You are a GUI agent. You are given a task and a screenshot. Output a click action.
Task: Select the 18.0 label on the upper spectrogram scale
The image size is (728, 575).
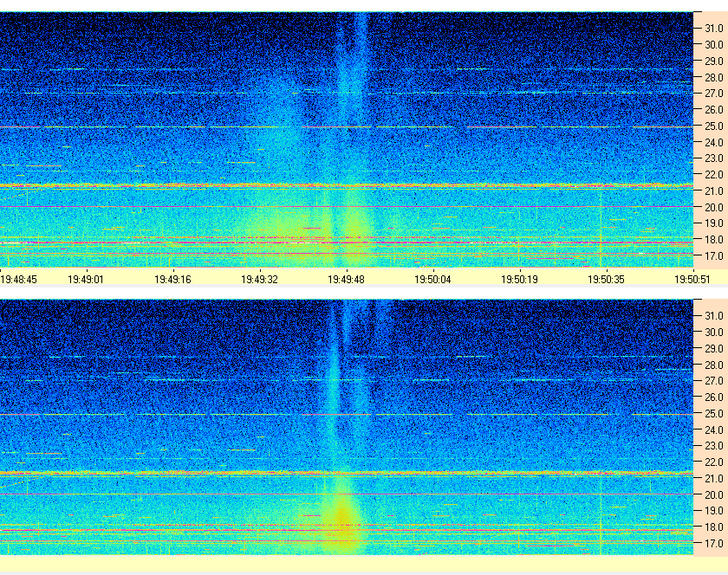(x=714, y=240)
